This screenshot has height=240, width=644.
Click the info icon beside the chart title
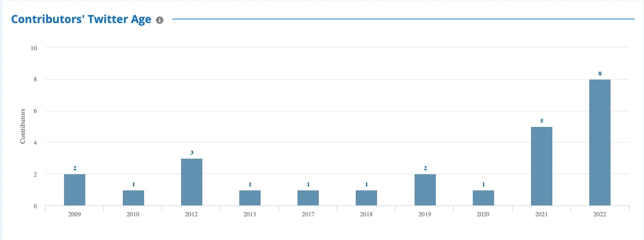[x=160, y=20]
